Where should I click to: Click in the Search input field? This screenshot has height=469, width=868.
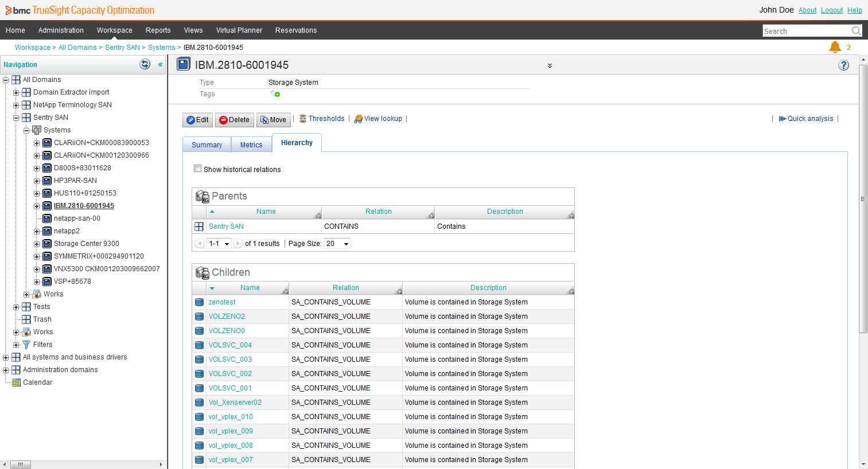pyautogui.click(x=807, y=31)
